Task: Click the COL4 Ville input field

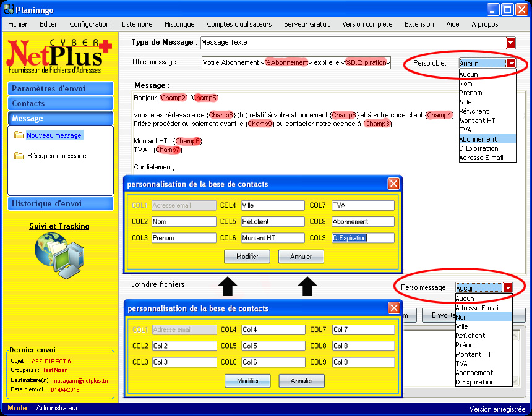Action: (x=273, y=205)
